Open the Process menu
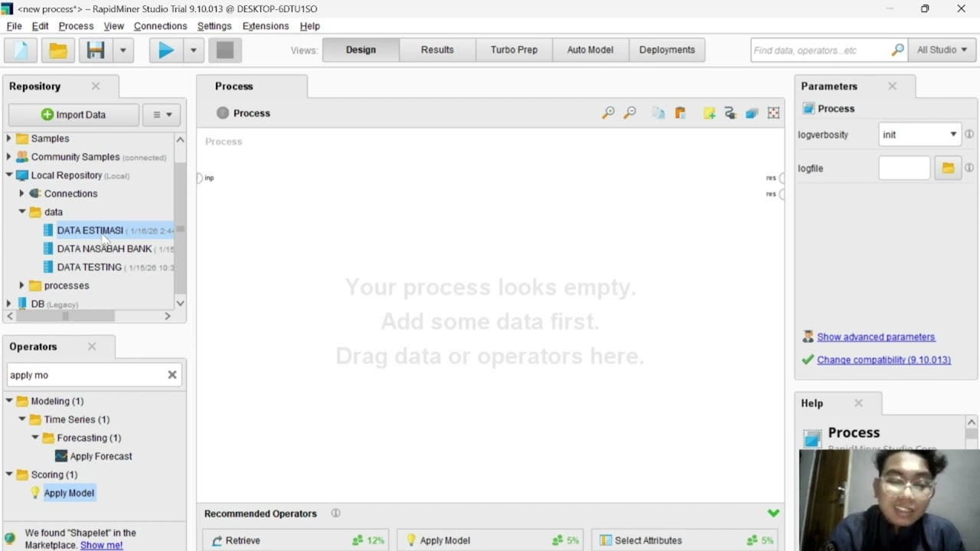This screenshot has width=980, height=551. click(x=76, y=26)
